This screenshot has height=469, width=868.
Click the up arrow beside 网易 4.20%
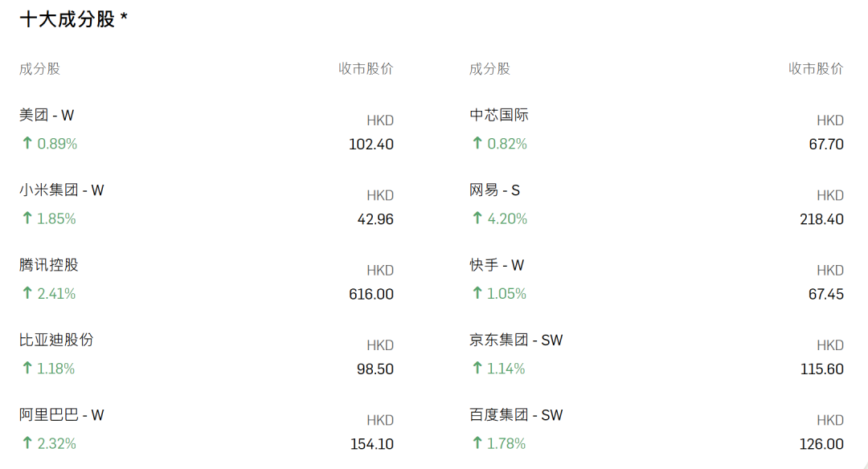coord(477,218)
